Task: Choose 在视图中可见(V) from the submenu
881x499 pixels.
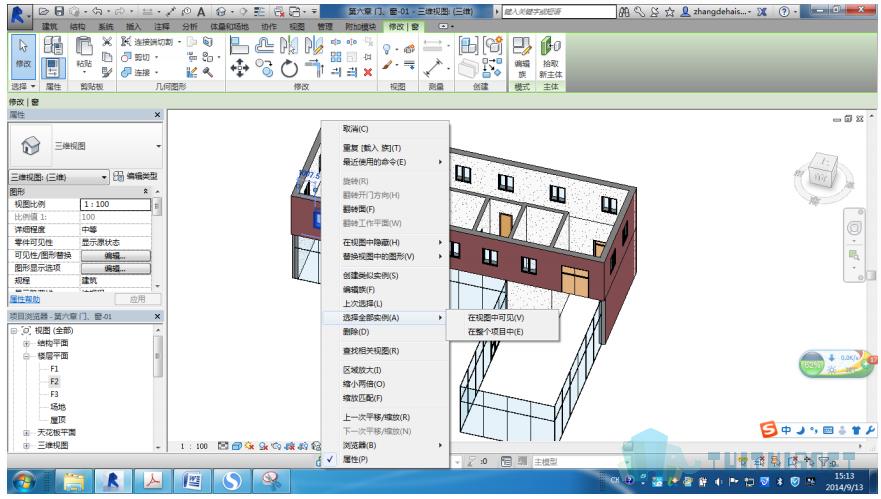Action: (496, 318)
